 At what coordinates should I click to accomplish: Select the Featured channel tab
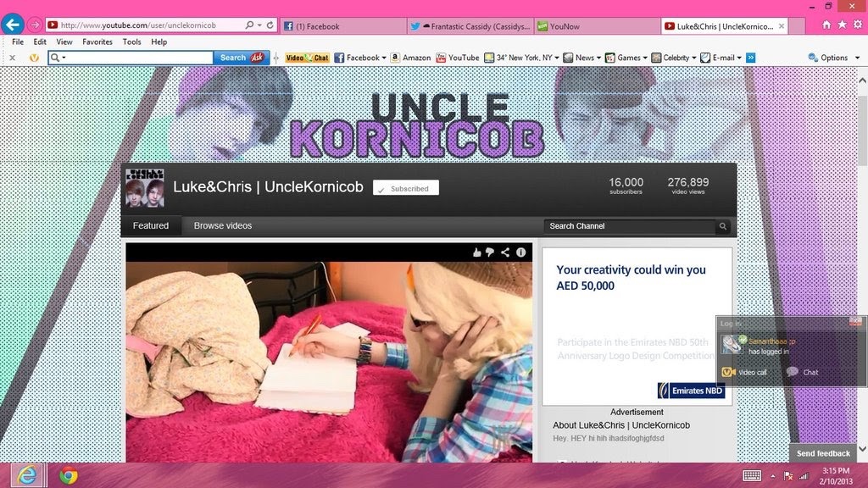[151, 225]
